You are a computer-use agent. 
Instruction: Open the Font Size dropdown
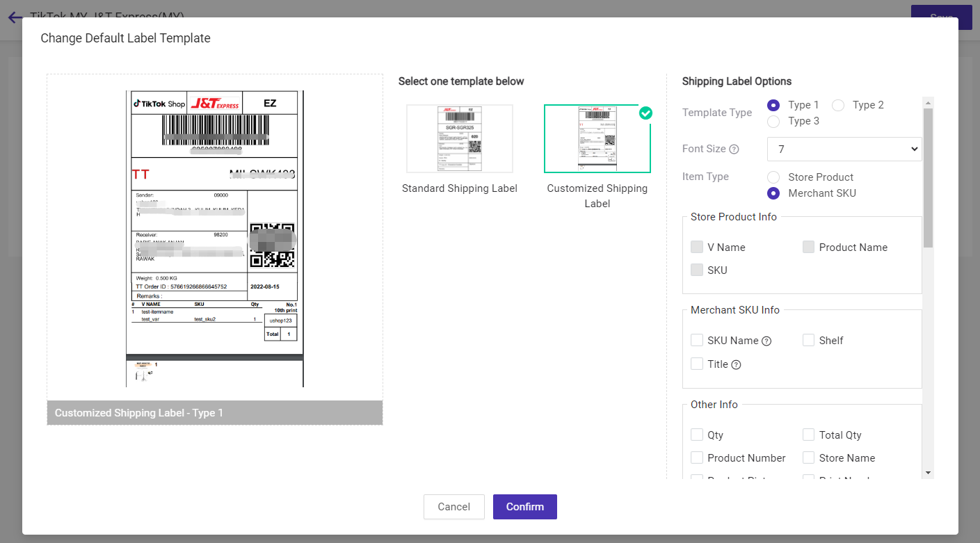pyautogui.click(x=844, y=149)
